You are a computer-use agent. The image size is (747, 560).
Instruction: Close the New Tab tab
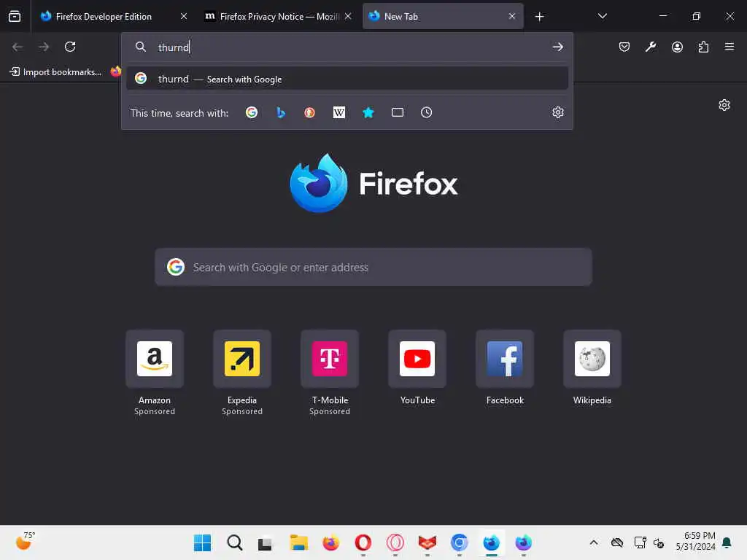(511, 16)
